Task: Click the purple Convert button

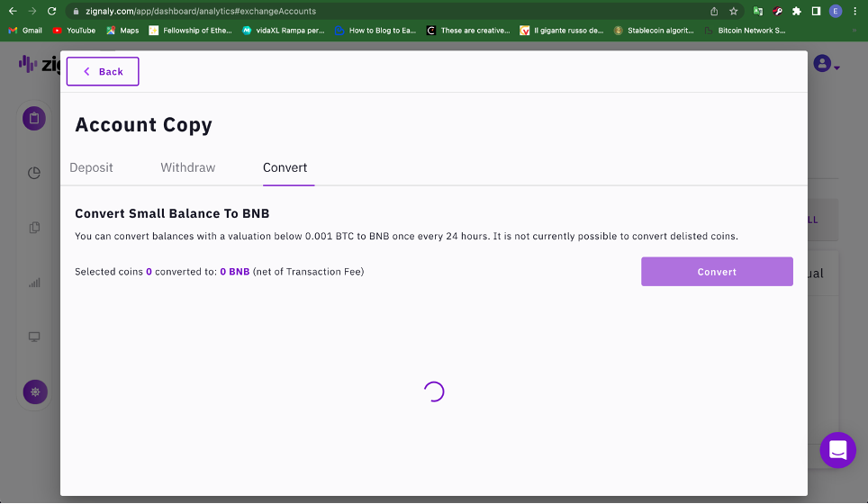Action: (717, 272)
